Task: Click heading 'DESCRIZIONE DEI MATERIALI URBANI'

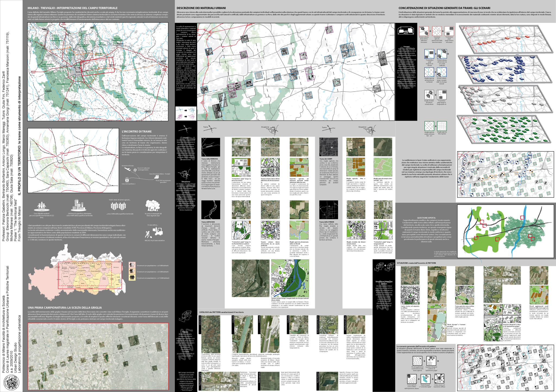Action: click(x=201, y=8)
